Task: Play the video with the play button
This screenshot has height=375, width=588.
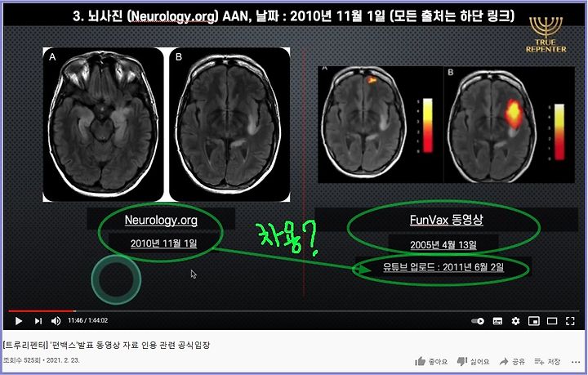Action: tap(18, 321)
